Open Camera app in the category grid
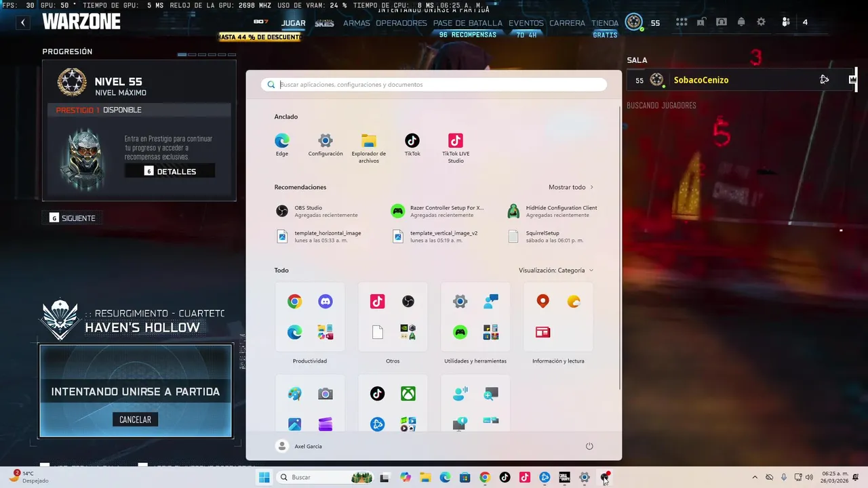 click(325, 394)
